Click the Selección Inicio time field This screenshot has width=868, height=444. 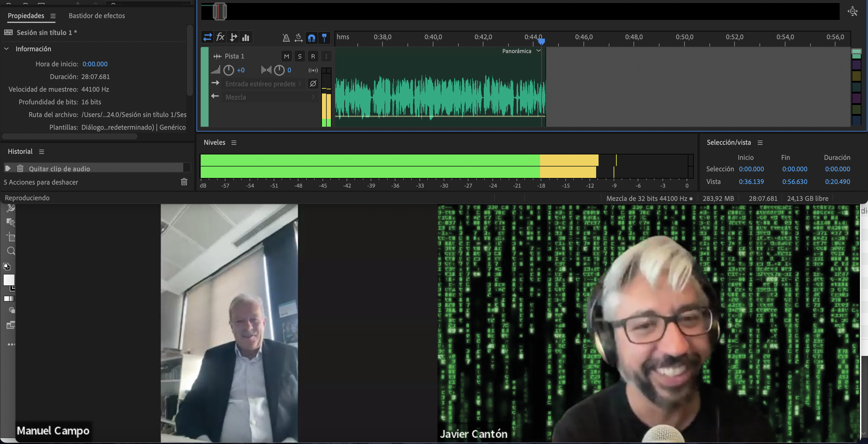tap(751, 169)
